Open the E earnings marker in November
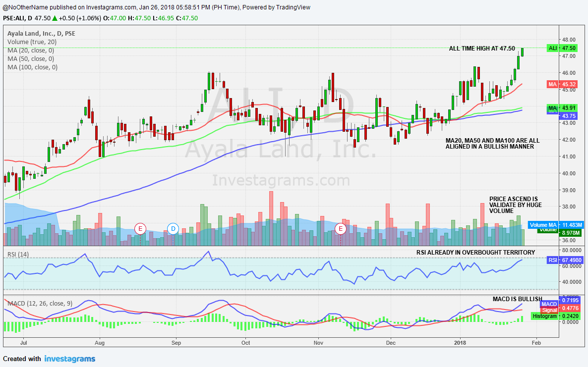 [x=341, y=228]
